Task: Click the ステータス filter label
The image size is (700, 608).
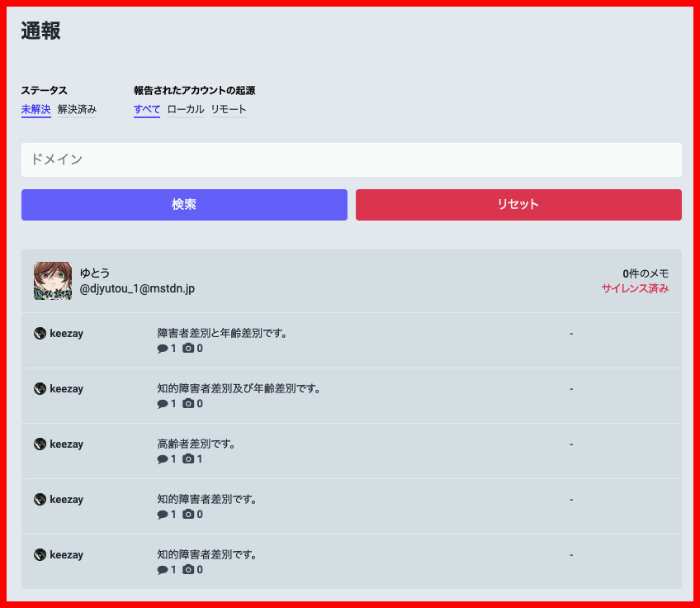Action: point(45,91)
